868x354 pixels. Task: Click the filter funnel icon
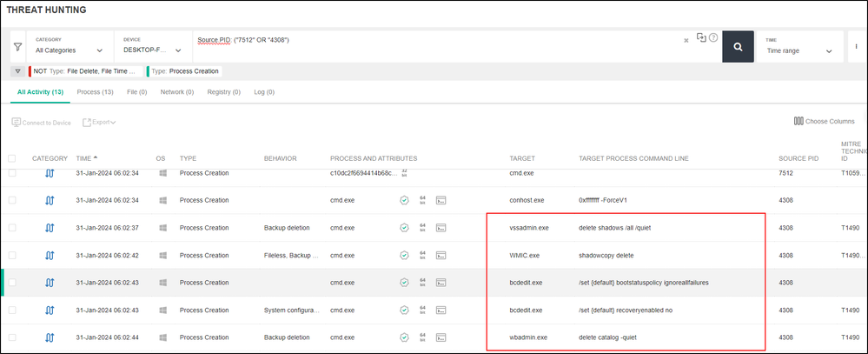[17, 47]
